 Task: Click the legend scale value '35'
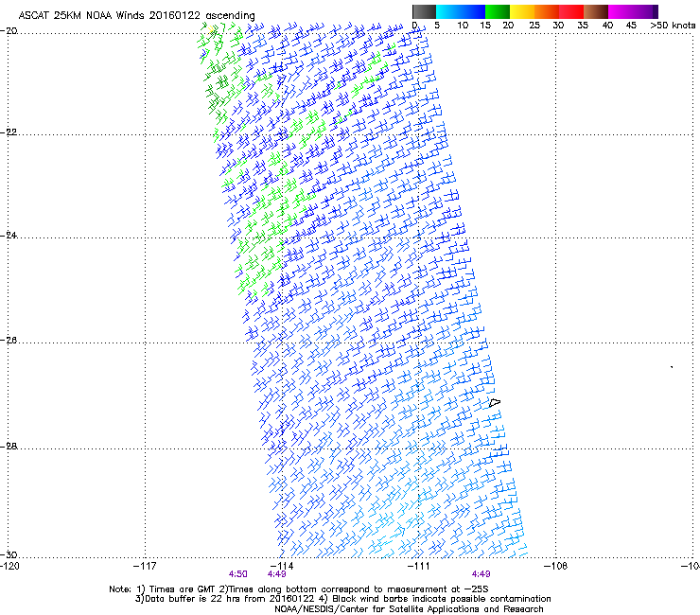point(583,26)
